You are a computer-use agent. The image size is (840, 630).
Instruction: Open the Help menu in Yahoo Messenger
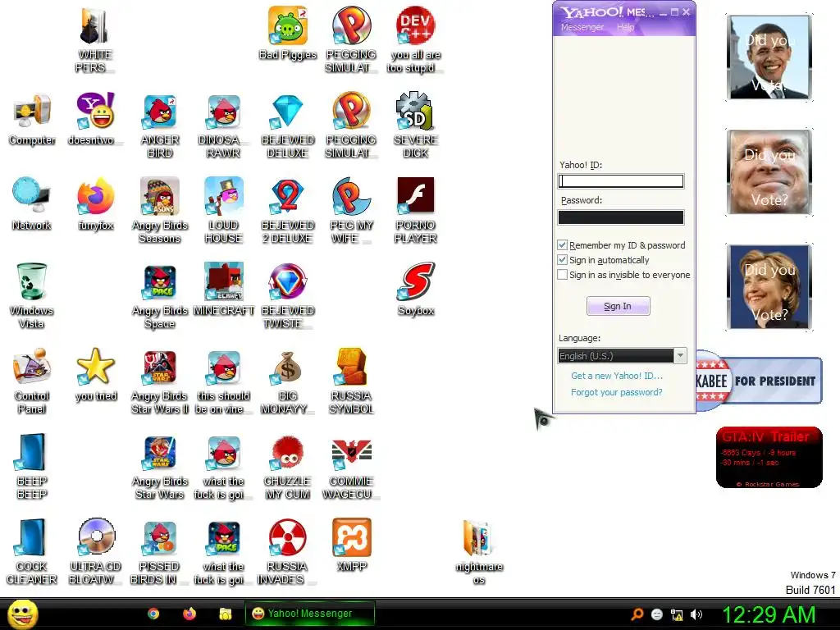tap(625, 27)
